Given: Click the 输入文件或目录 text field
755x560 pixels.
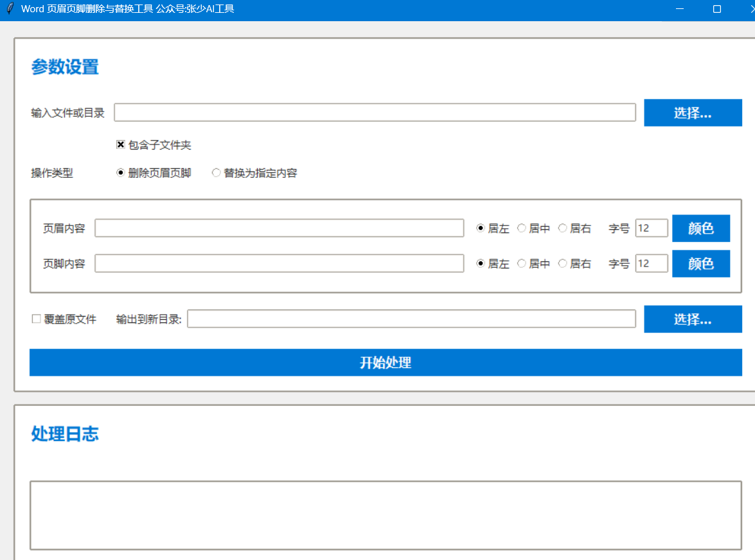Looking at the screenshot, I should 375,112.
